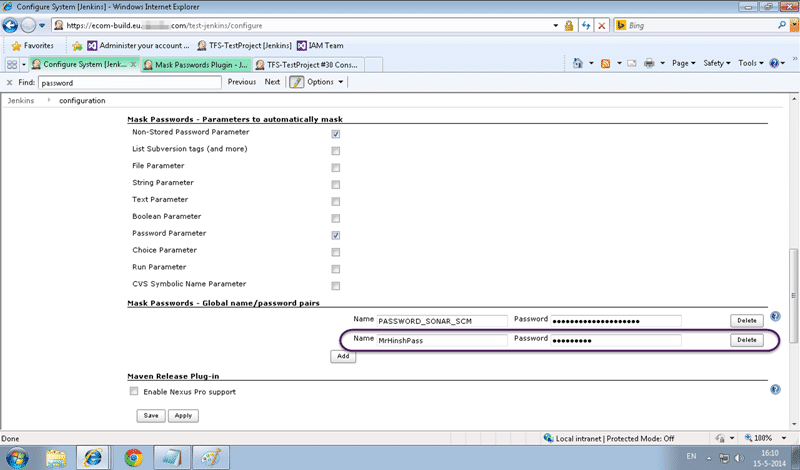Open help for Enable Nexus Pro support

pyautogui.click(x=775, y=390)
